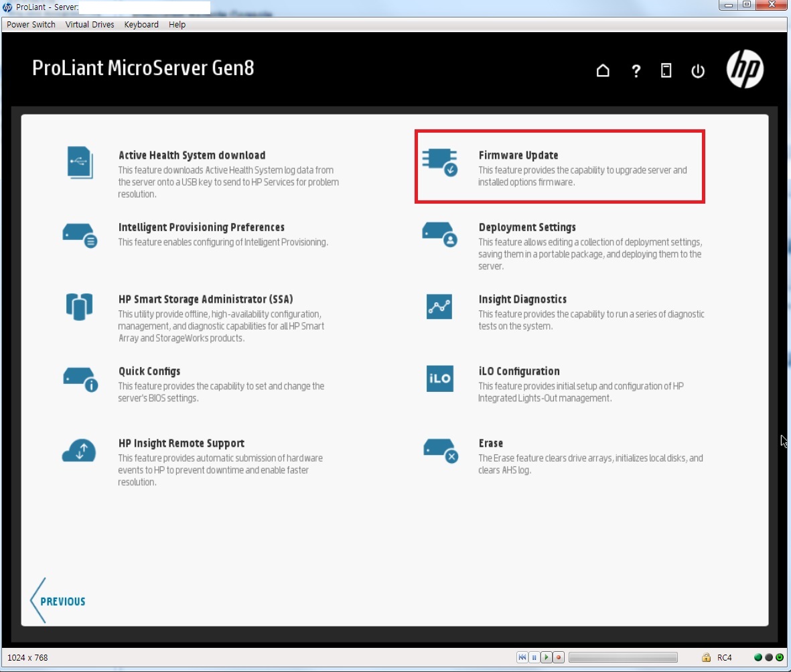
Task: Open the HP Insight Remote Support title
Action: (182, 444)
